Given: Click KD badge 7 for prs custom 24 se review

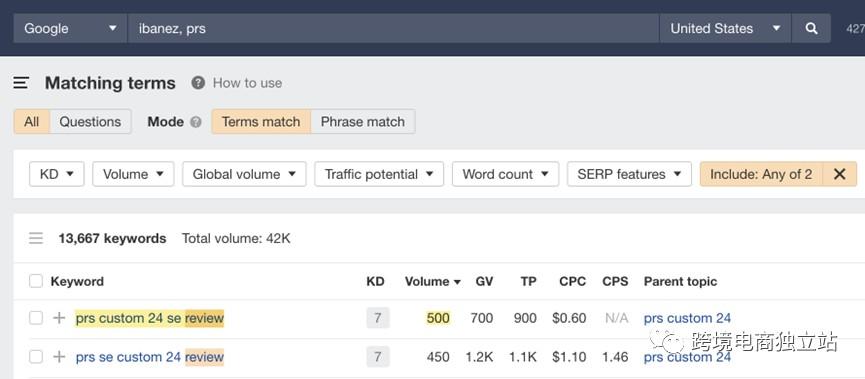Looking at the screenshot, I should [378, 318].
